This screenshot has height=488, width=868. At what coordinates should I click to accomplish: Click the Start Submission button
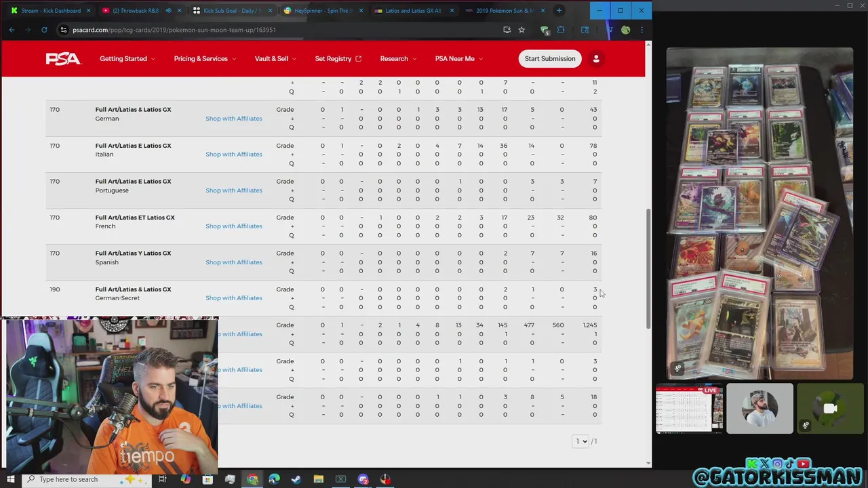point(550,59)
